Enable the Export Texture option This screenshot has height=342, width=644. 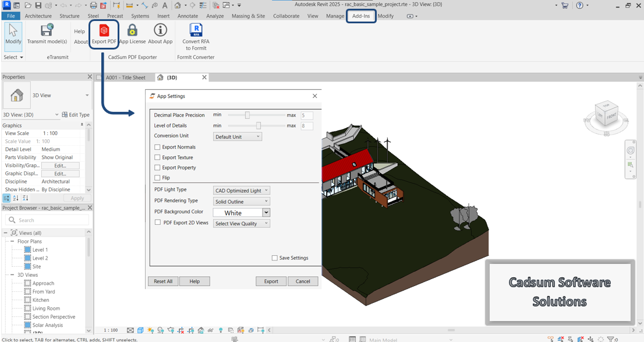(157, 157)
